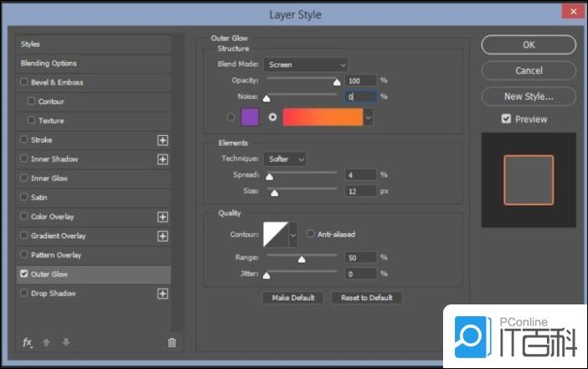Click the OK button
Screen dimensions: 588x369
pyautogui.click(x=529, y=44)
